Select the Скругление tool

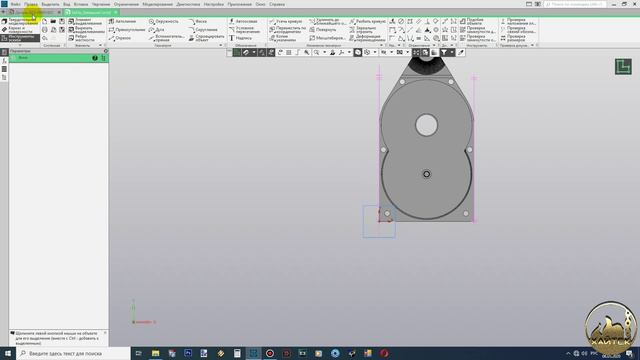point(203,30)
